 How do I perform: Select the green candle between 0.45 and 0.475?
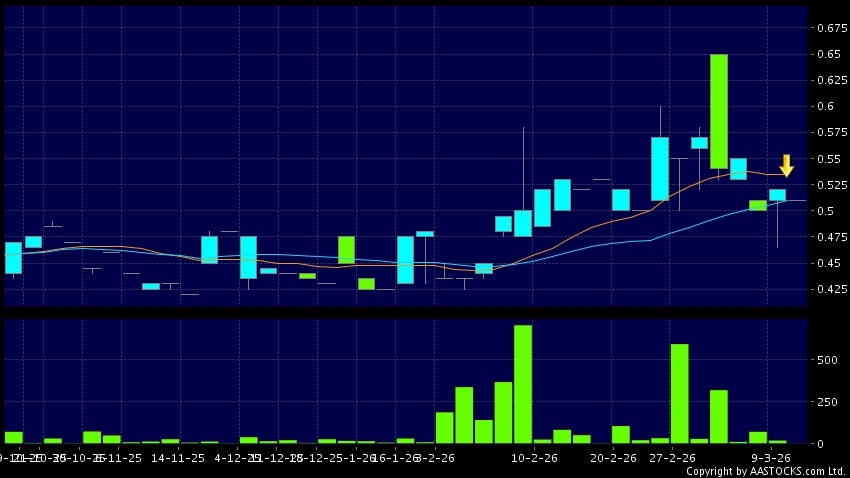[346, 250]
